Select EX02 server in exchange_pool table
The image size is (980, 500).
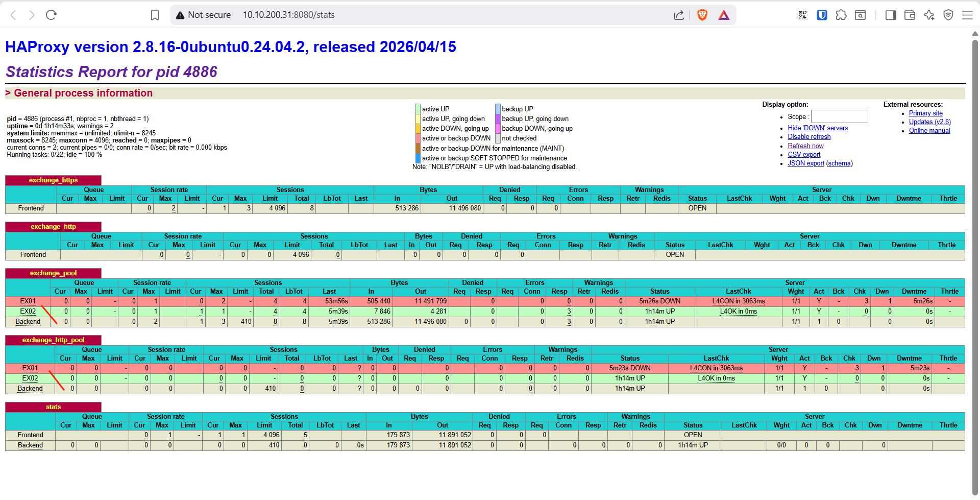point(28,312)
